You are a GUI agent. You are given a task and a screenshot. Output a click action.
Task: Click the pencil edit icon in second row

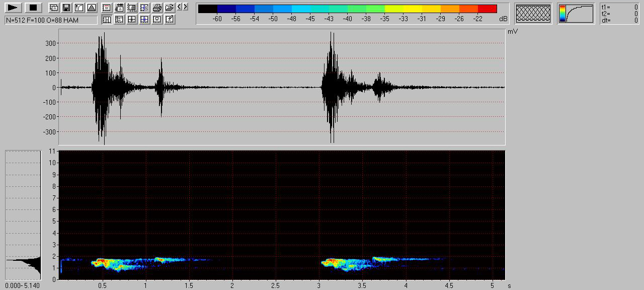tap(170, 20)
